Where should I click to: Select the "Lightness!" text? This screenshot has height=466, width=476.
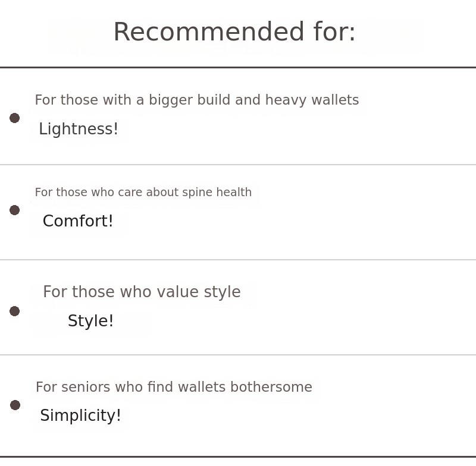pyautogui.click(x=79, y=129)
